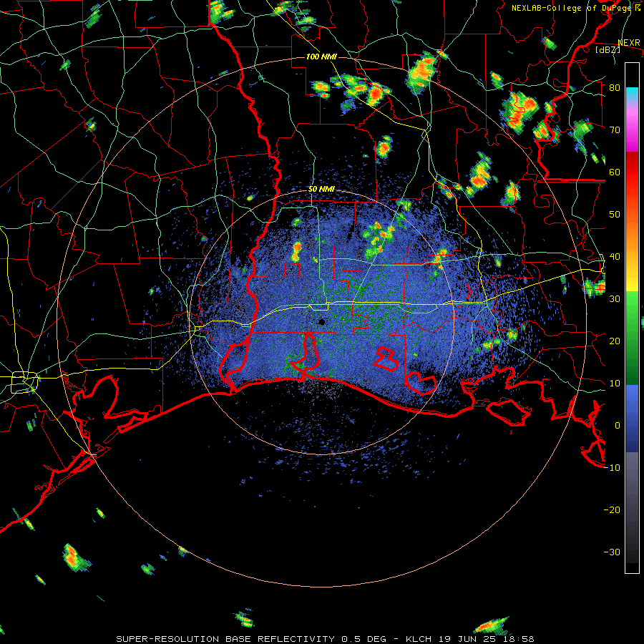This screenshot has width=644, height=644.
Task: Click the 50 value on the dBZ scale
Action: pyautogui.click(x=615, y=215)
